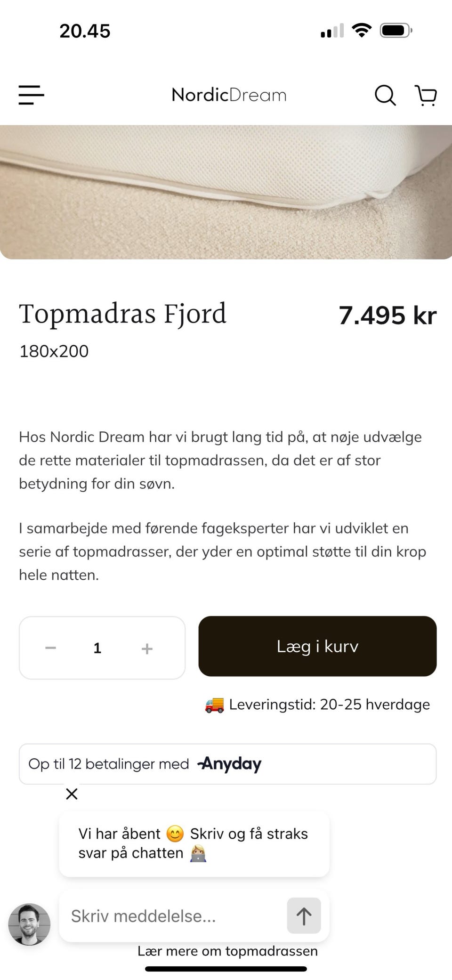The image size is (452, 980).
Task: Open the hamburger navigation menu
Action: pyautogui.click(x=32, y=95)
